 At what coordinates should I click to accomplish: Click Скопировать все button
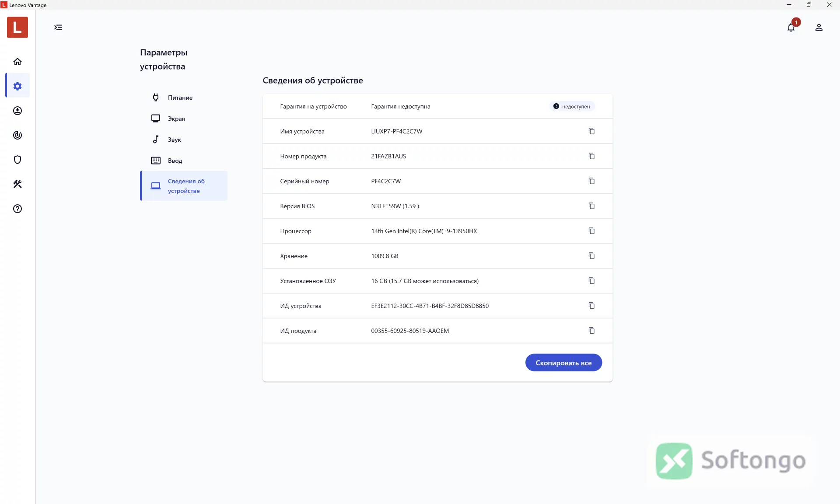(563, 363)
